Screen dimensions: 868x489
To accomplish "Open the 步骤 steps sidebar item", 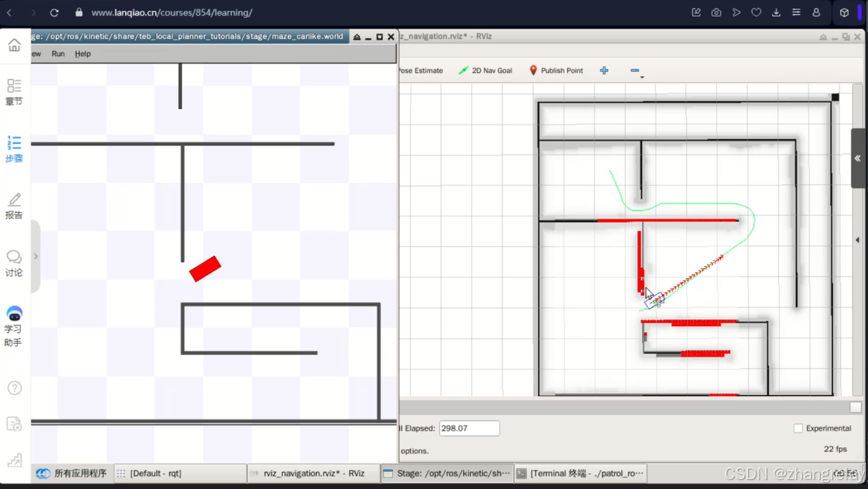I will pos(13,149).
